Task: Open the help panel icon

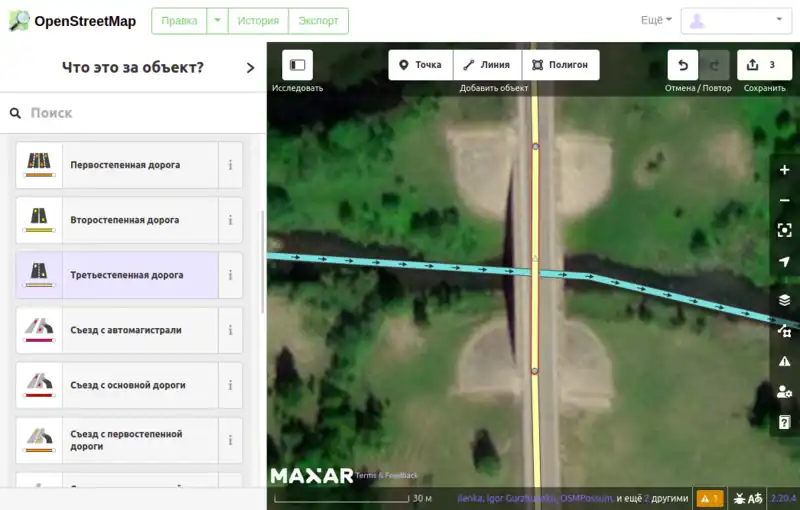Action: tap(784, 422)
